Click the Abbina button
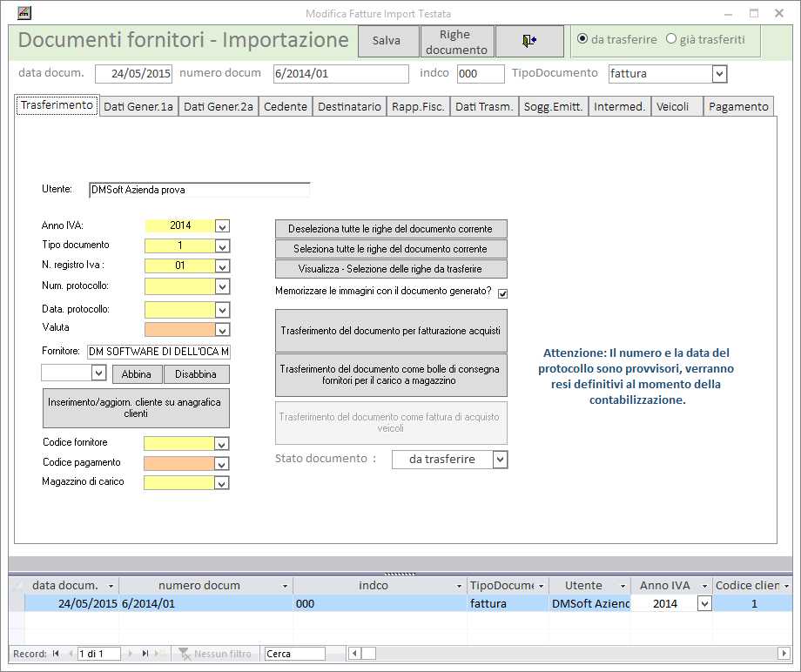801x672 pixels. pyautogui.click(x=137, y=373)
